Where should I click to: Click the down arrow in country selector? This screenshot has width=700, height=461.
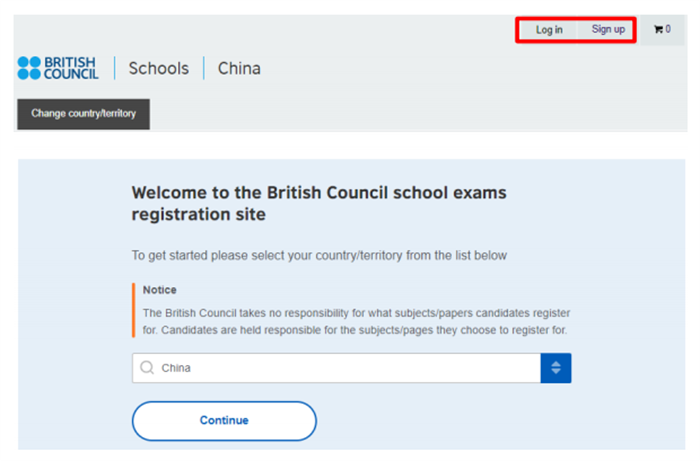(556, 372)
